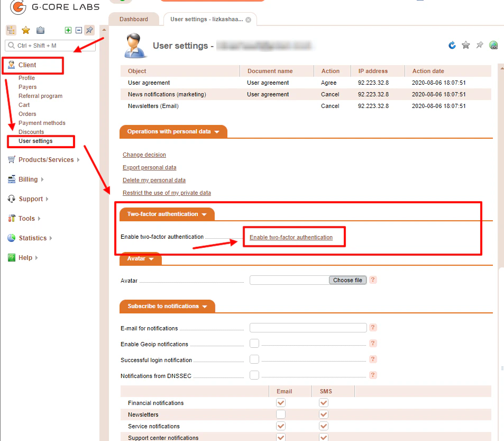Click Enable two-factor authentication link

point(291,237)
